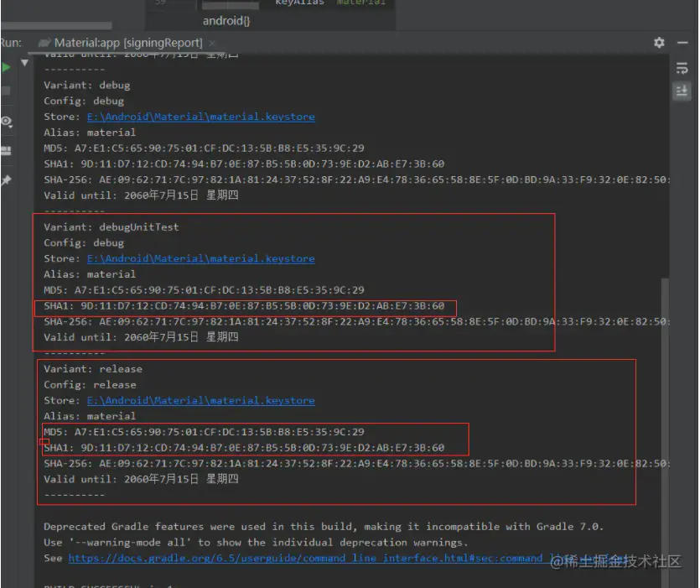This screenshot has width=700, height=588.
Task: Click SHA1 fingerprint line in release section
Action: (244, 448)
